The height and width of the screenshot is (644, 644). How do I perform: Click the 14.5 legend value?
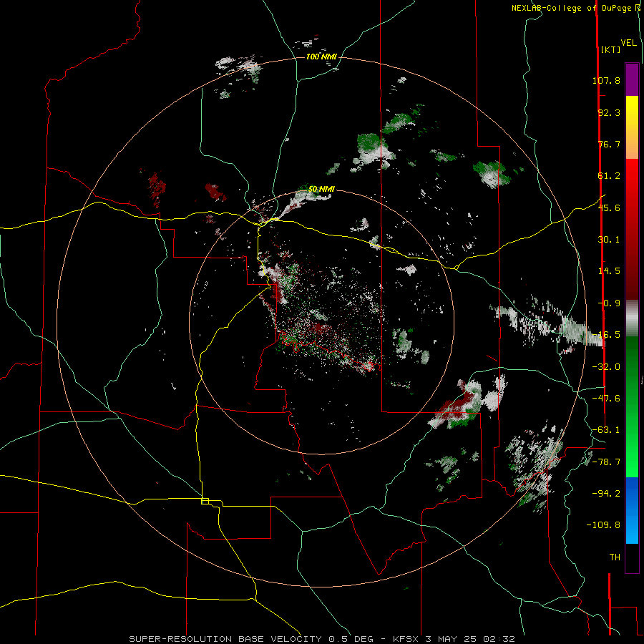coord(609,271)
